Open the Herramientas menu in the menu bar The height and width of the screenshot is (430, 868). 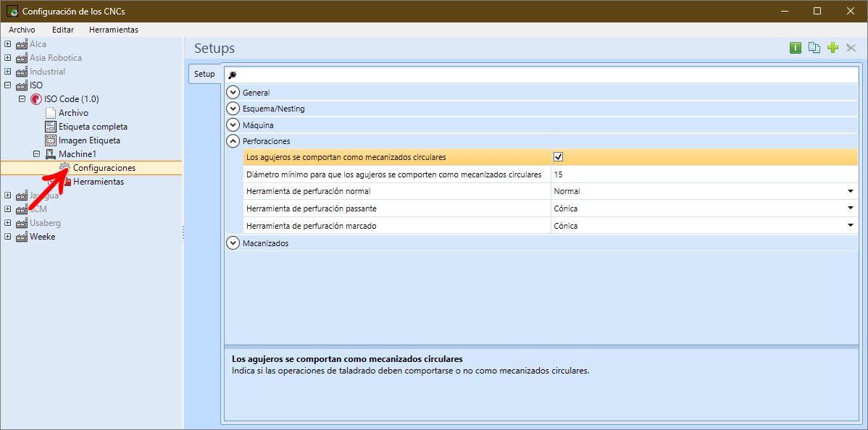click(x=114, y=30)
